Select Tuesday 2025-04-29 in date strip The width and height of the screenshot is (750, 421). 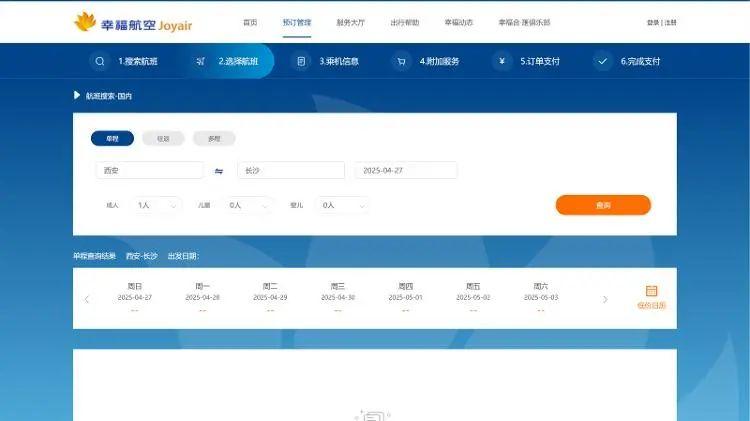tap(270, 298)
